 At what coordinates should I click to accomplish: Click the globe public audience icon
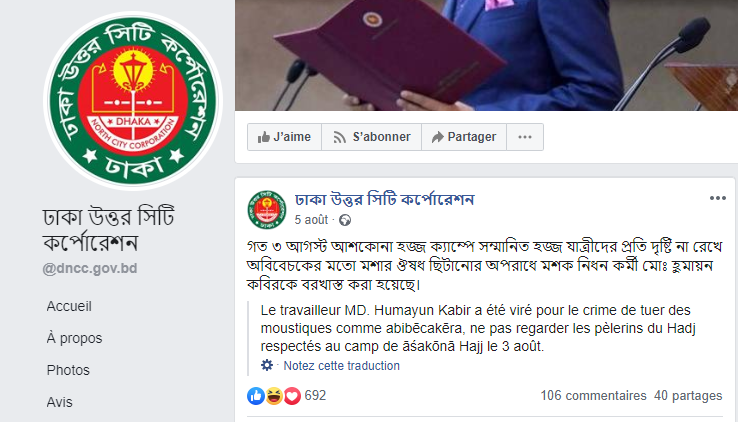point(345,220)
